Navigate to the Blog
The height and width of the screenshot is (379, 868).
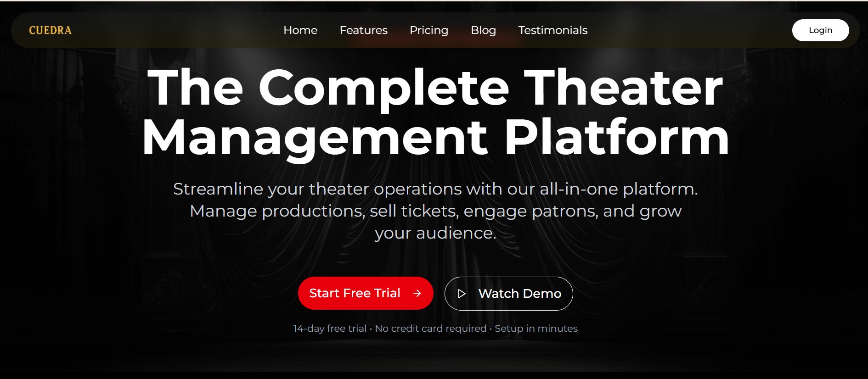(483, 30)
